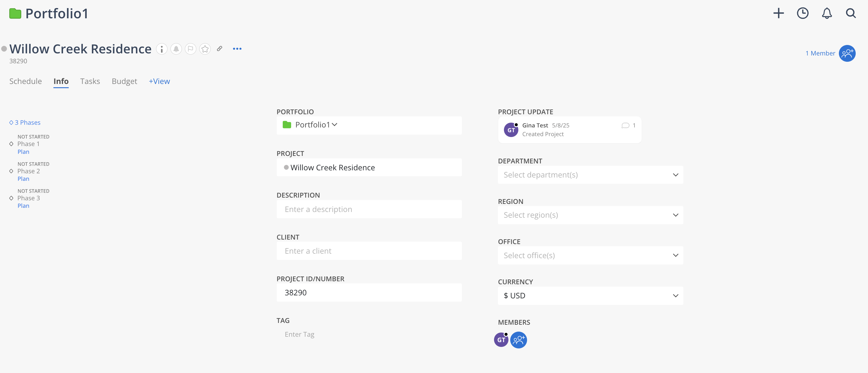Click the Phase 1 diamond milestone icon

(11, 144)
